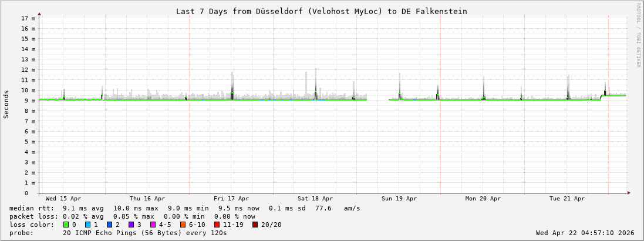Click the green loss color swatch for 0
Screen dimensions: 644x241
tap(66, 225)
